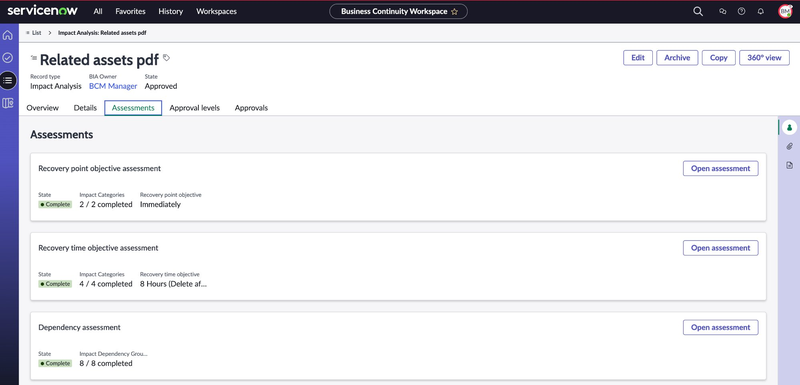
Task: Click the 'Impact Analysis: Related assets pdf' breadcrumb
Action: [x=103, y=33]
